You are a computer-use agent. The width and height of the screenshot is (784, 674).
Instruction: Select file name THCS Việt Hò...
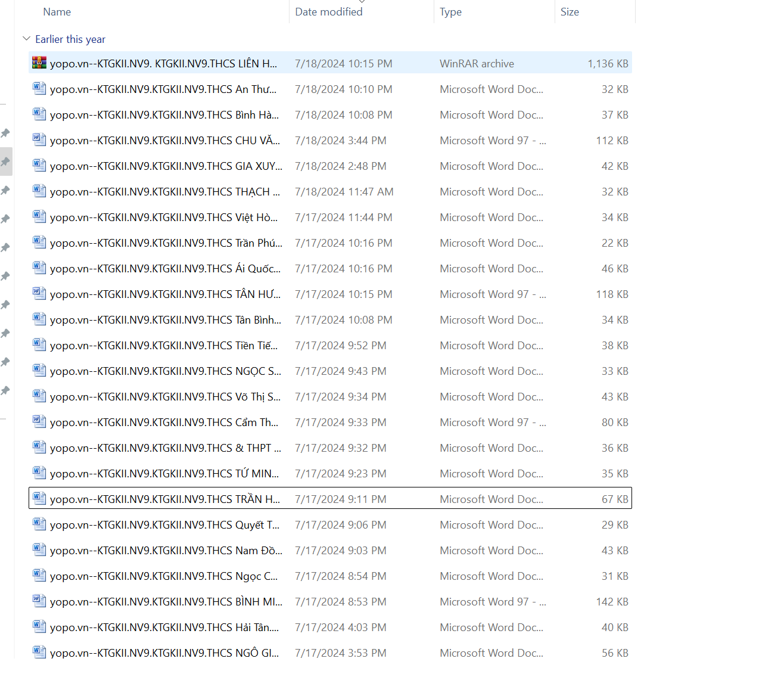coord(164,218)
